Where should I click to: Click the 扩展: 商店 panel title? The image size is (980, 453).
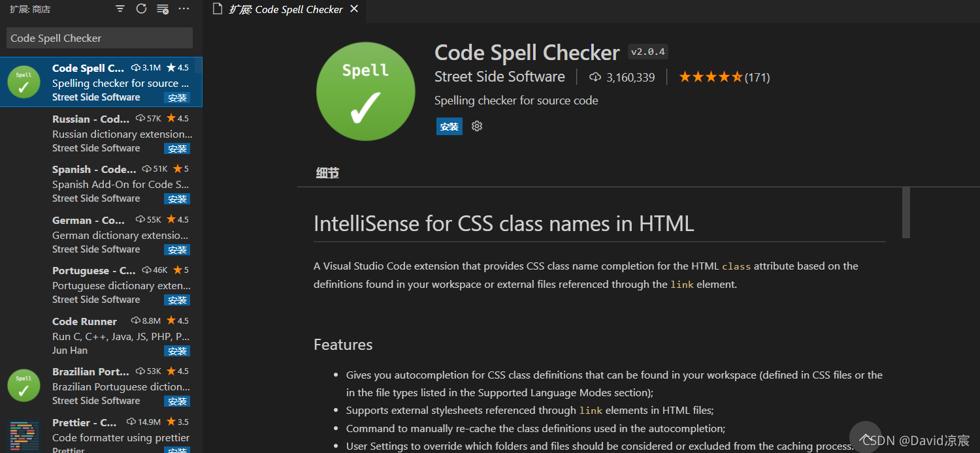[x=30, y=9]
